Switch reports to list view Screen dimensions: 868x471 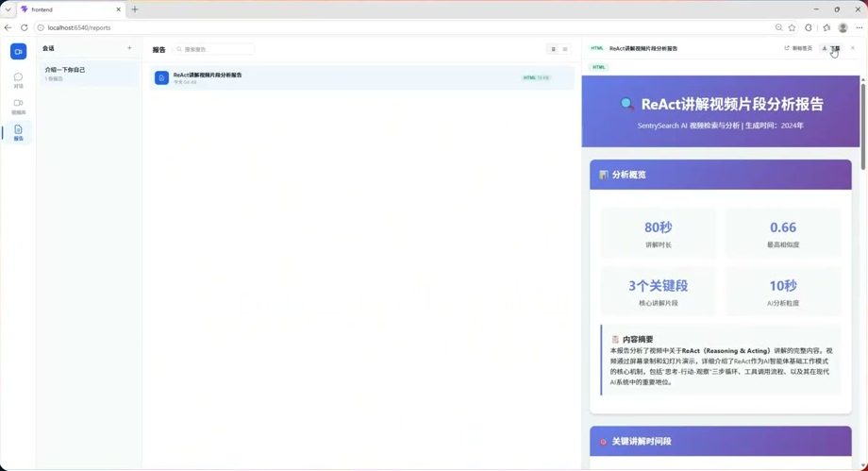click(x=553, y=49)
